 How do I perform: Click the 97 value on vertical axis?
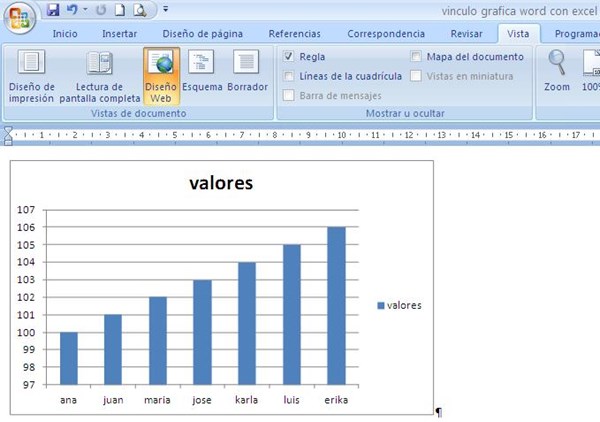[x=29, y=385]
